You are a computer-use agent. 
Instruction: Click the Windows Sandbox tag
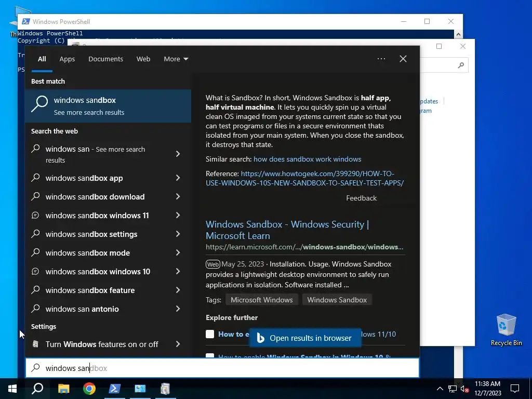pyautogui.click(x=337, y=300)
